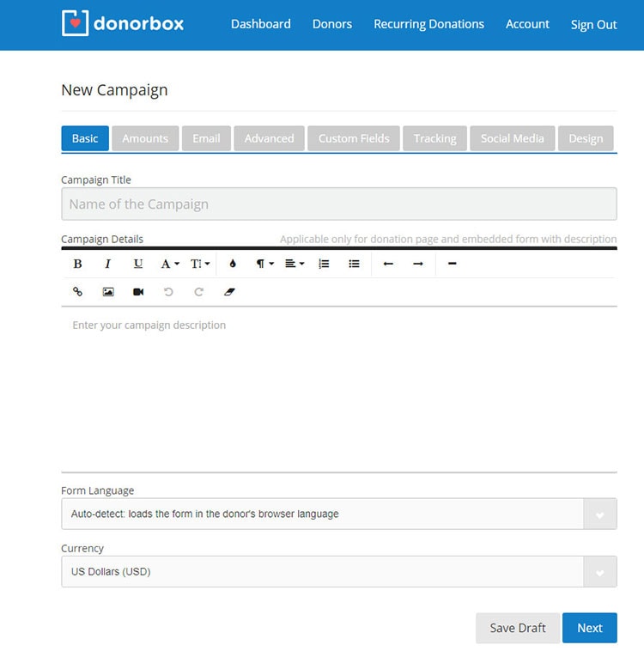Clear formatting with the eraser icon
The image size is (644, 651).
pos(228,292)
